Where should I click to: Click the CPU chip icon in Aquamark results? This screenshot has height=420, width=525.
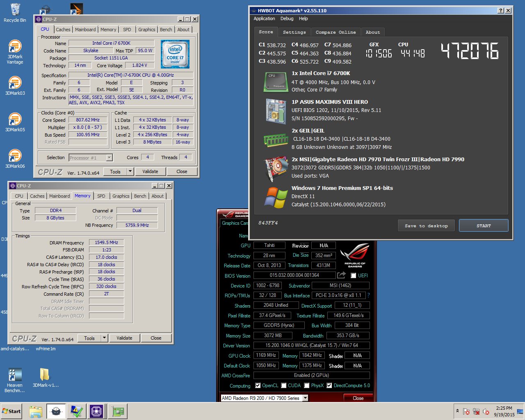(x=276, y=82)
